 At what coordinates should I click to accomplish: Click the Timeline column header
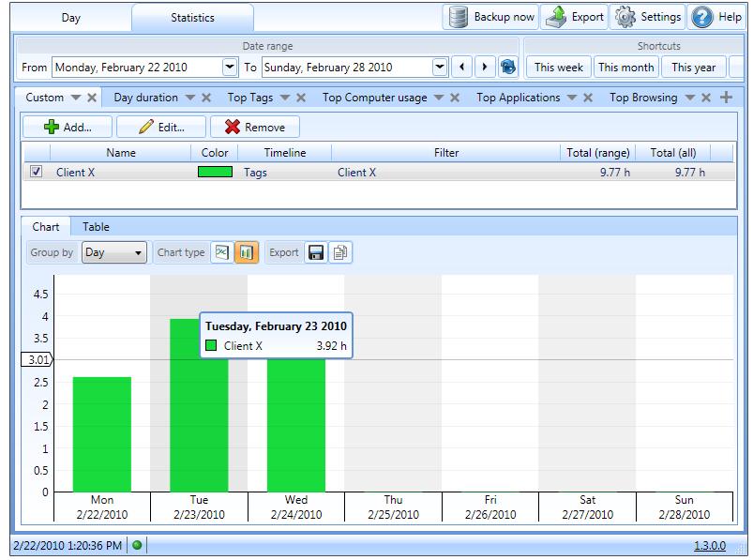point(285,153)
